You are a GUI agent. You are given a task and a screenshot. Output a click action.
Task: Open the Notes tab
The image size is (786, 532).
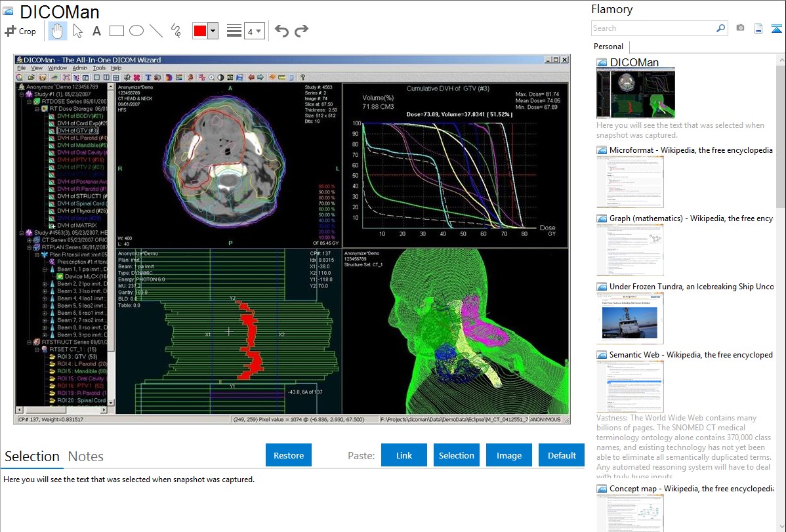pos(86,457)
